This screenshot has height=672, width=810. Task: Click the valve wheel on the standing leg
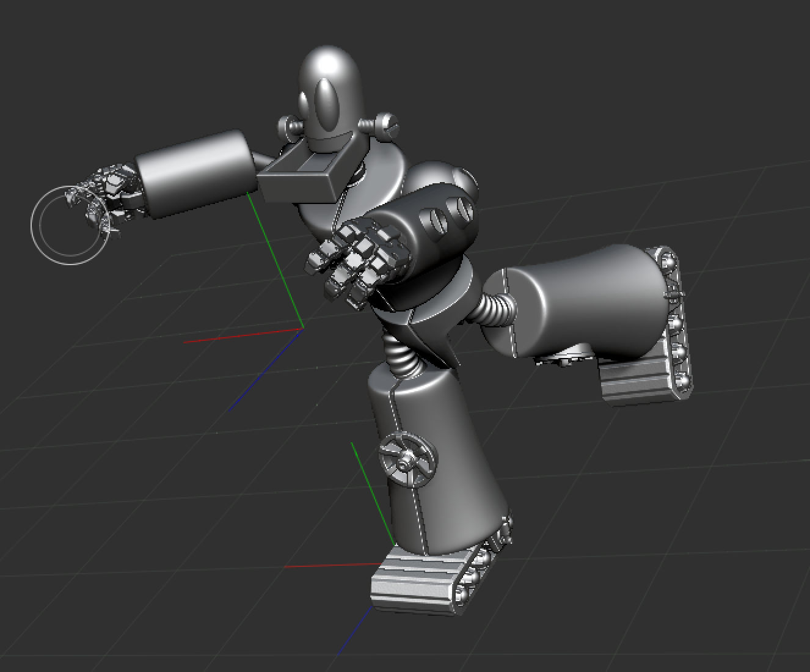tap(407, 459)
